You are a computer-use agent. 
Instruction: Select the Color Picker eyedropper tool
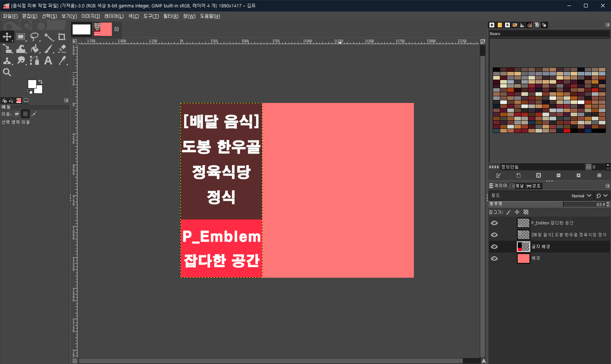(x=62, y=60)
